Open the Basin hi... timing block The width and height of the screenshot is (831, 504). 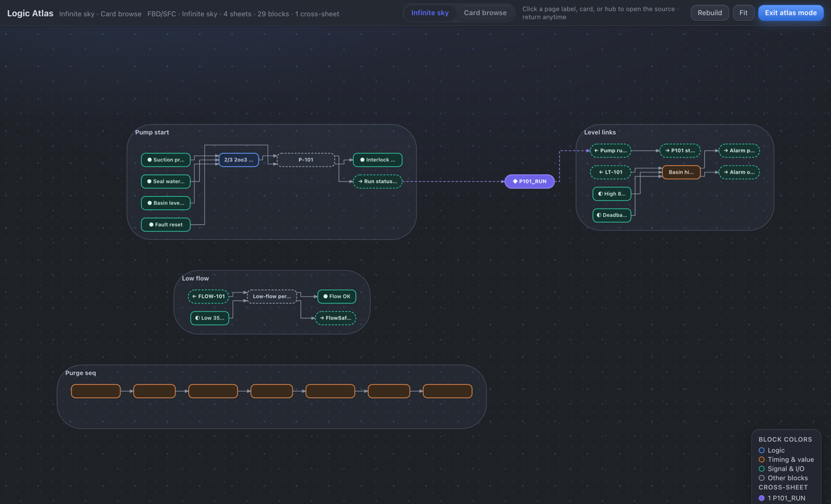pyautogui.click(x=681, y=172)
